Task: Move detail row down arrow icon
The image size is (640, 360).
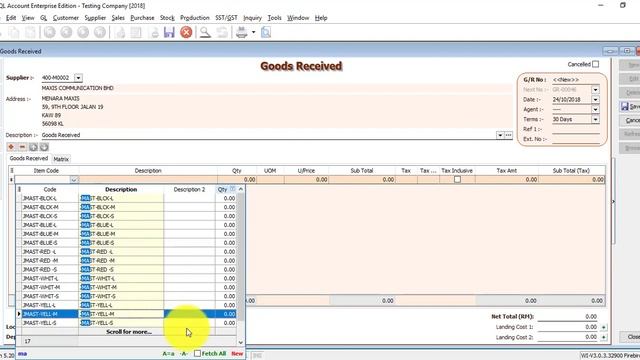Action: (x=44, y=147)
